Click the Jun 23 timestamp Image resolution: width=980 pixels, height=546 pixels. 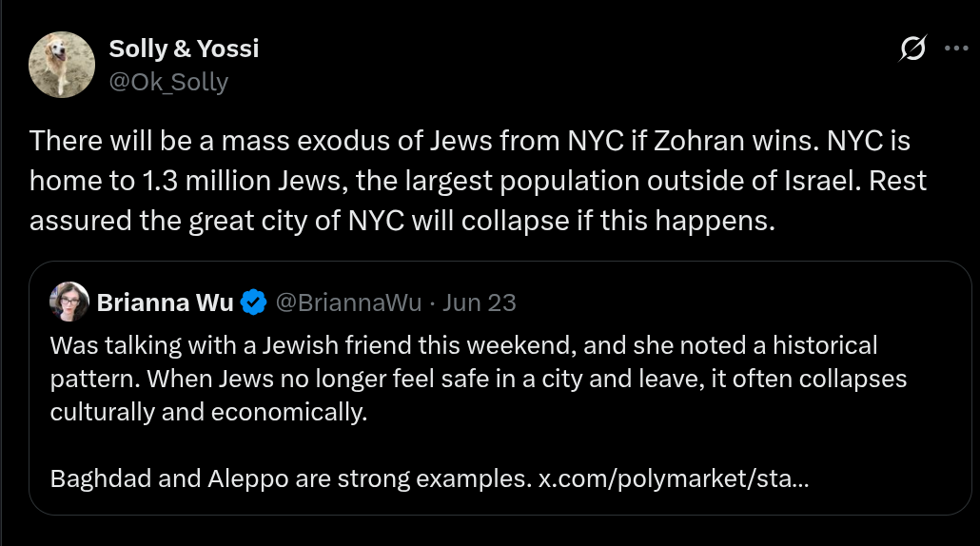(480, 302)
